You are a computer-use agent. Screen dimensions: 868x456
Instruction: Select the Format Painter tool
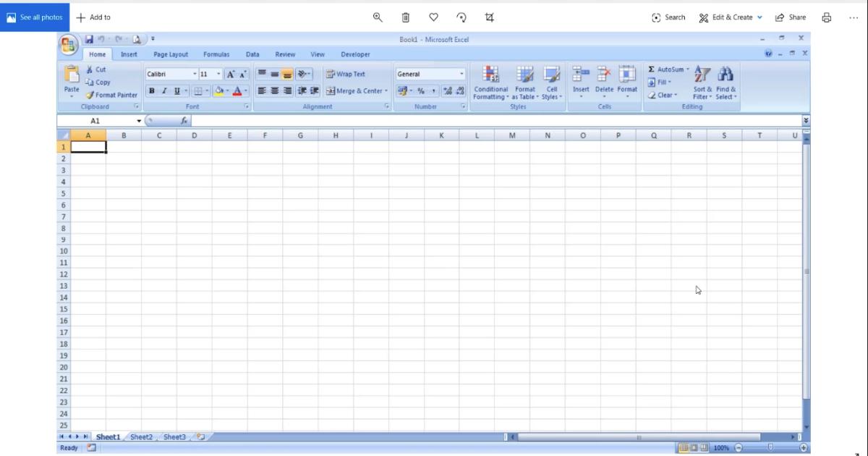point(112,95)
